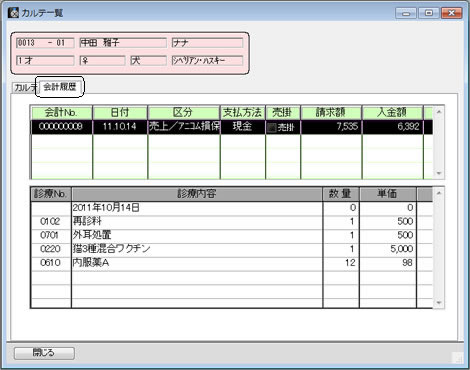This screenshot has width=470, height=370.
Task: Click the owner name field 中田 雅子
Action: pos(123,43)
